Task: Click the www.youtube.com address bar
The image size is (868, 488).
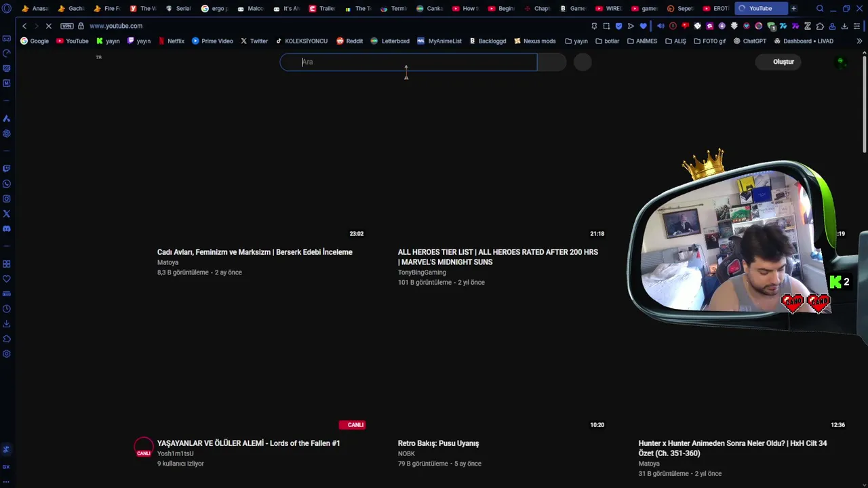Action: tap(116, 26)
